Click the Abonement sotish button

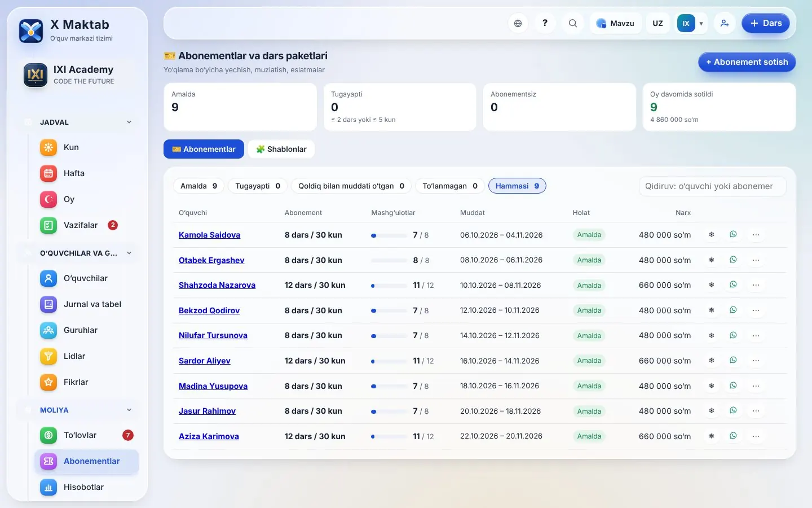747,62
